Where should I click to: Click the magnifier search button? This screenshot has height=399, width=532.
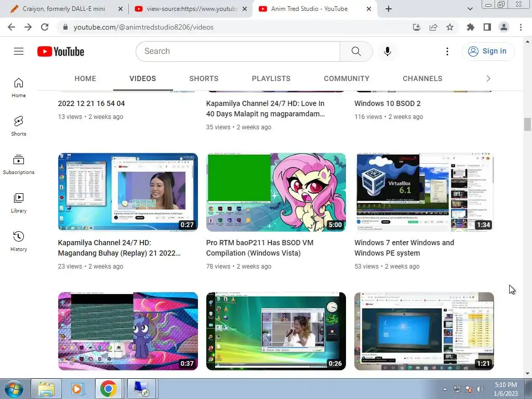pos(356,51)
